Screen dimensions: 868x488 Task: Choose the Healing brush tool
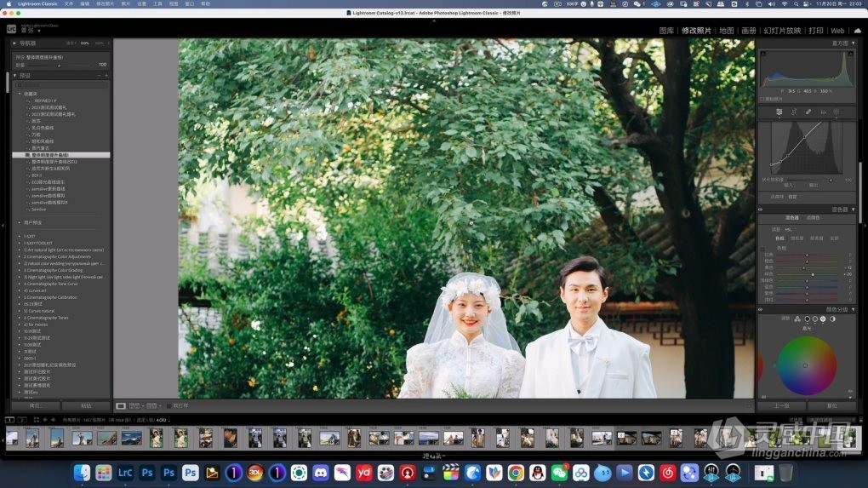808,112
